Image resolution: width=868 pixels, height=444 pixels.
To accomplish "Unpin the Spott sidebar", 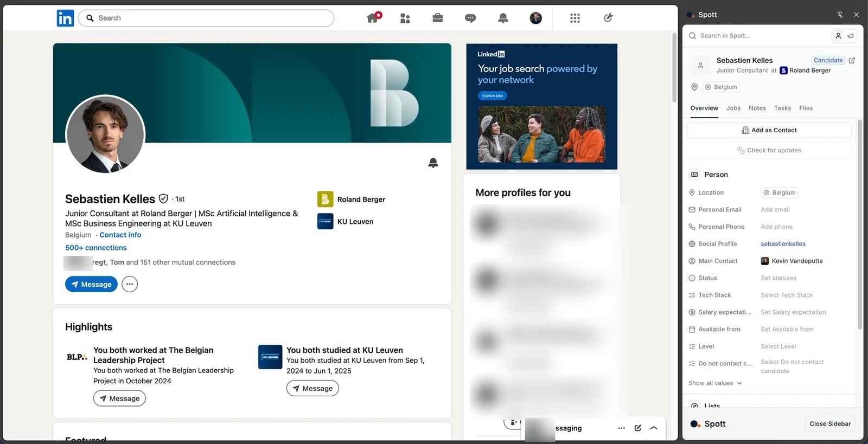I will coord(840,15).
